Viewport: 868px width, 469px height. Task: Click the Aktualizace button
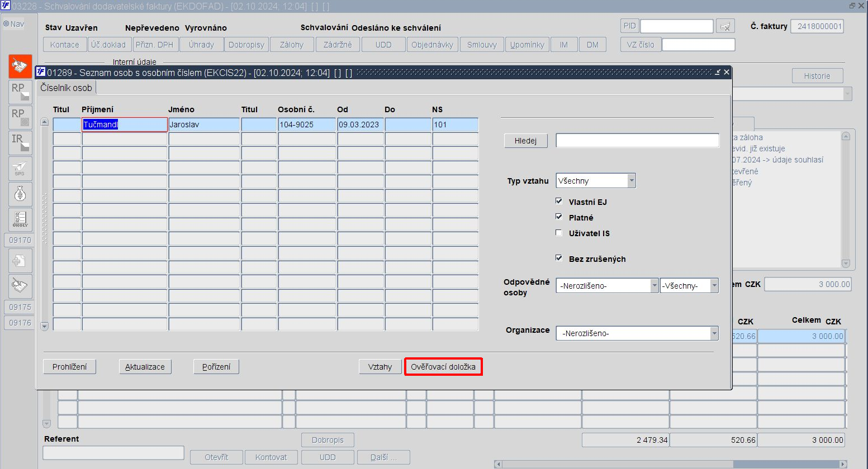pos(145,367)
